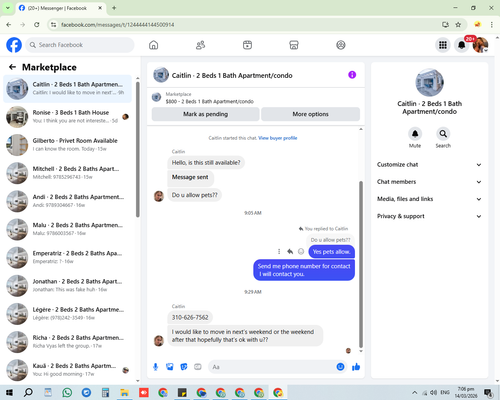The width and height of the screenshot is (500, 400).
Task: Open Richa 2 Beds 2 Baths chat
Action: [x=67, y=342]
